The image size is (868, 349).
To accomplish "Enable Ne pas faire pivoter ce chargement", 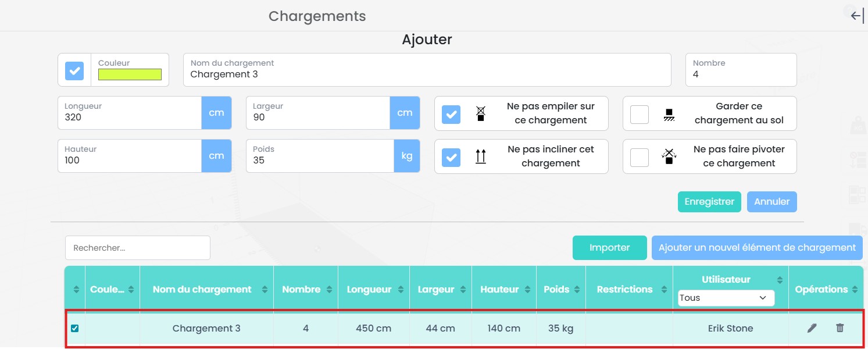I will tap(640, 157).
